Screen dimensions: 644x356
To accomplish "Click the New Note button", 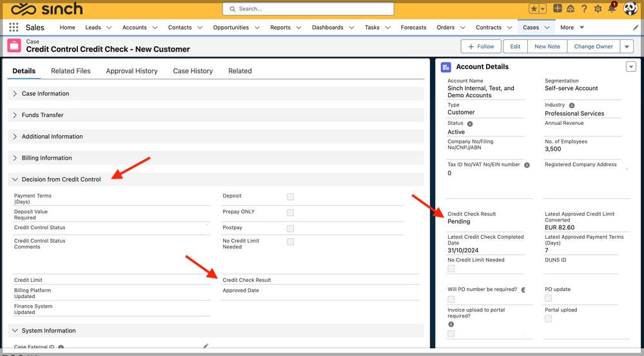I will click(547, 47).
